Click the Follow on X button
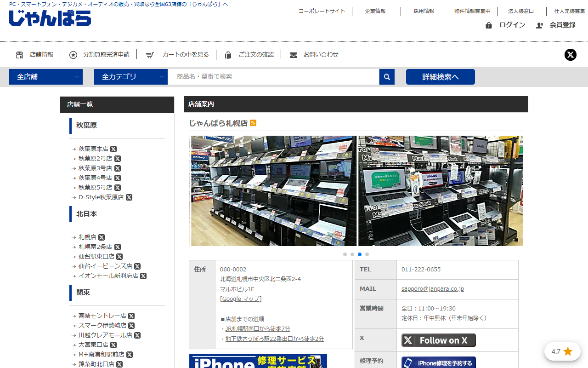This screenshot has width=588, height=368. click(439, 340)
